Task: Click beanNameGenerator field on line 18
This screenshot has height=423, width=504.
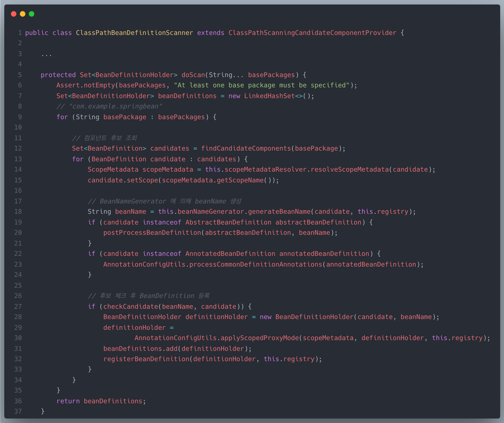Action: pos(211,212)
